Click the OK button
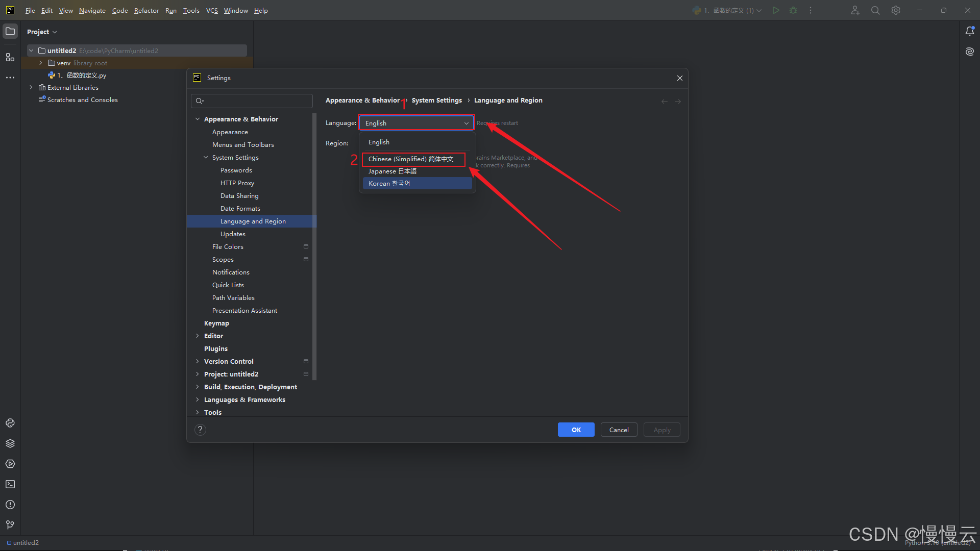 576,430
